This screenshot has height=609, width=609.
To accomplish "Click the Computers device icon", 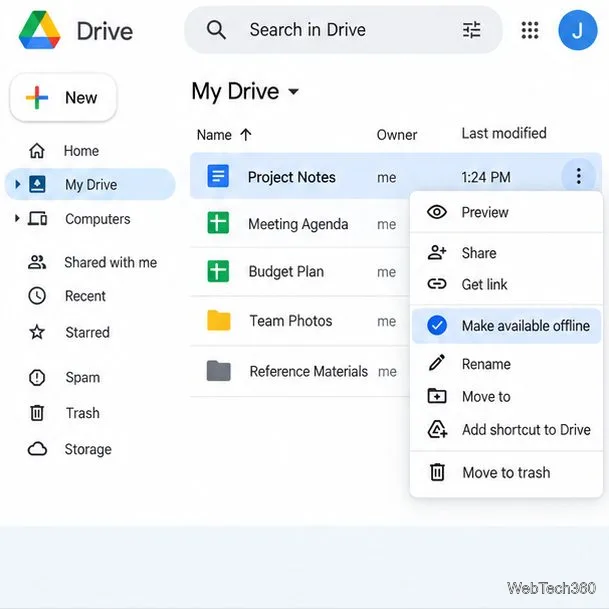I will [37, 219].
